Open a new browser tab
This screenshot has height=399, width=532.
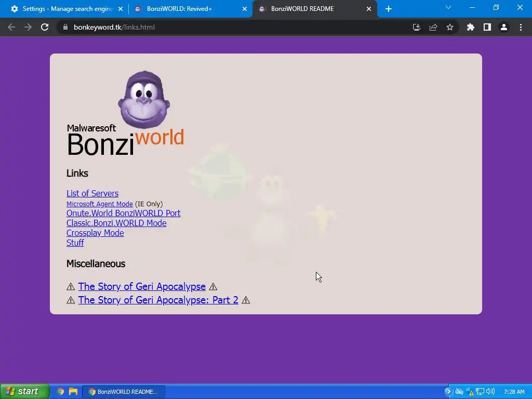[389, 9]
